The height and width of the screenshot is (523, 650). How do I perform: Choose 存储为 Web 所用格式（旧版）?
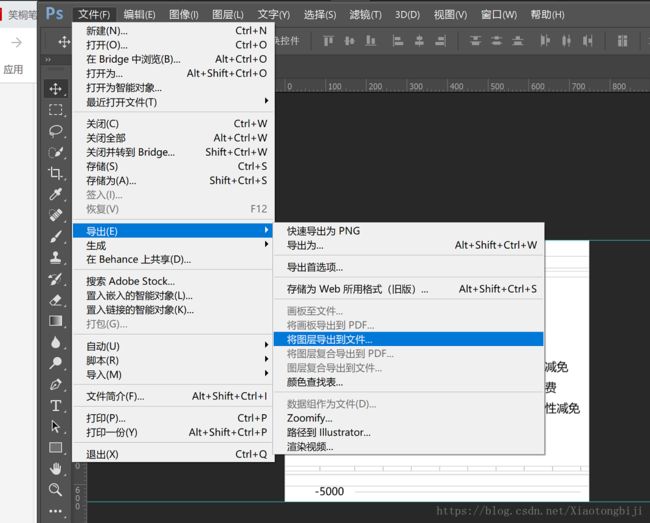(408, 289)
